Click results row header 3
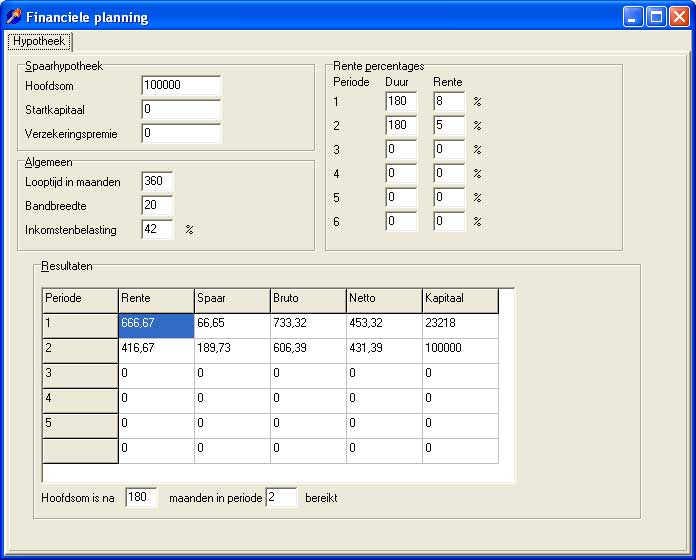This screenshot has width=696, height=560. pyautogui.click(x=80, y=376)
